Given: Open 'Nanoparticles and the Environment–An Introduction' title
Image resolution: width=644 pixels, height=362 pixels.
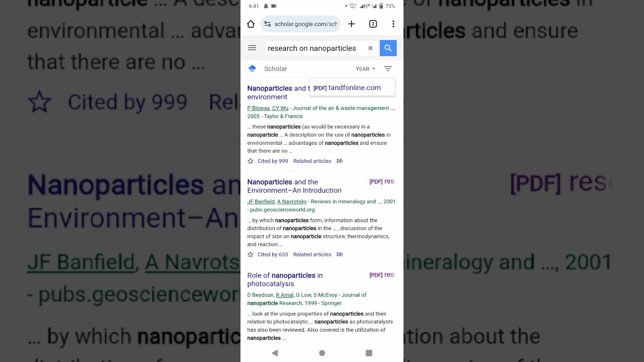Looking at the screenshot, I should point(294,186).
